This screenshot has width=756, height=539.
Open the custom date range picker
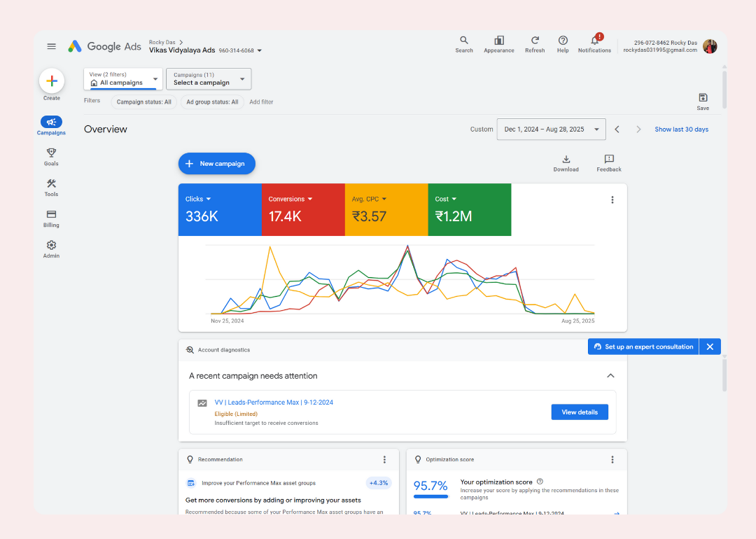(x=551, y=129)
